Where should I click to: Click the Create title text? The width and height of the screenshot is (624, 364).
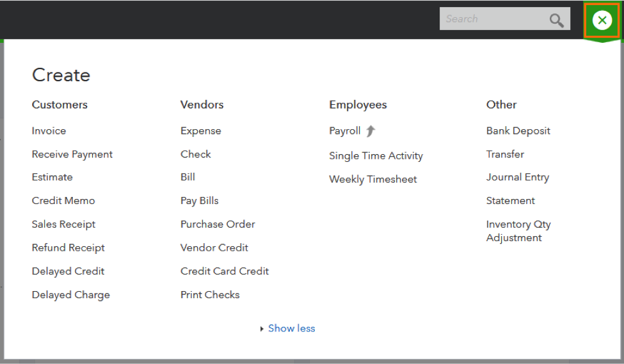[61, 75]
